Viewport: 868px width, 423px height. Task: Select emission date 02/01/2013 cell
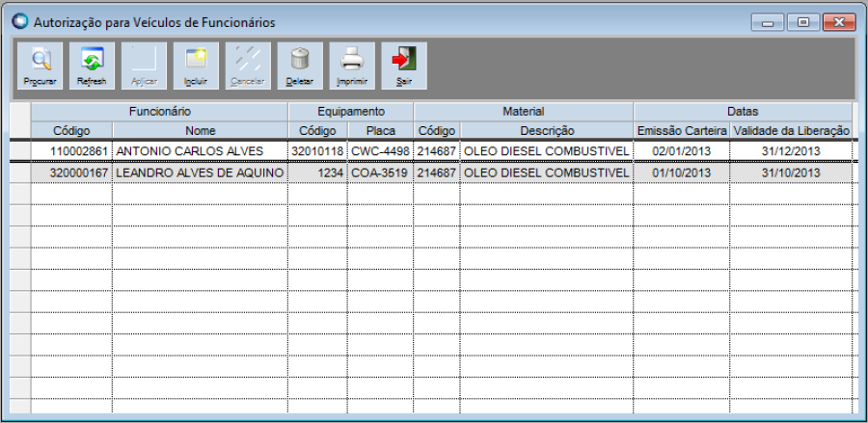pos(682,151)
